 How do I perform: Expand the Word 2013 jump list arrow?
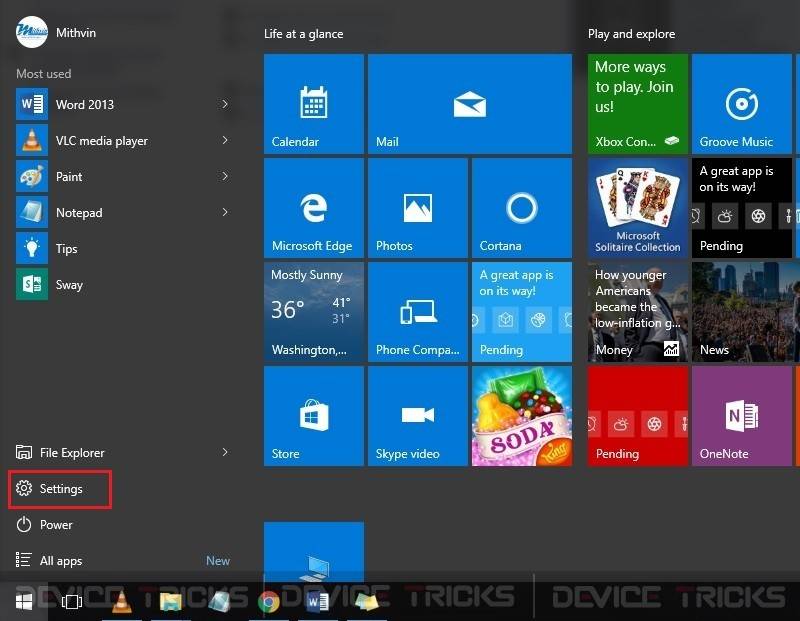point(226,104)
